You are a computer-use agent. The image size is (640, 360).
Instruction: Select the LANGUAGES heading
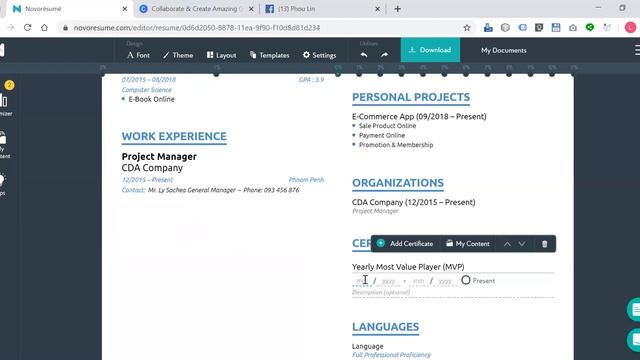(x=386, y=327)
